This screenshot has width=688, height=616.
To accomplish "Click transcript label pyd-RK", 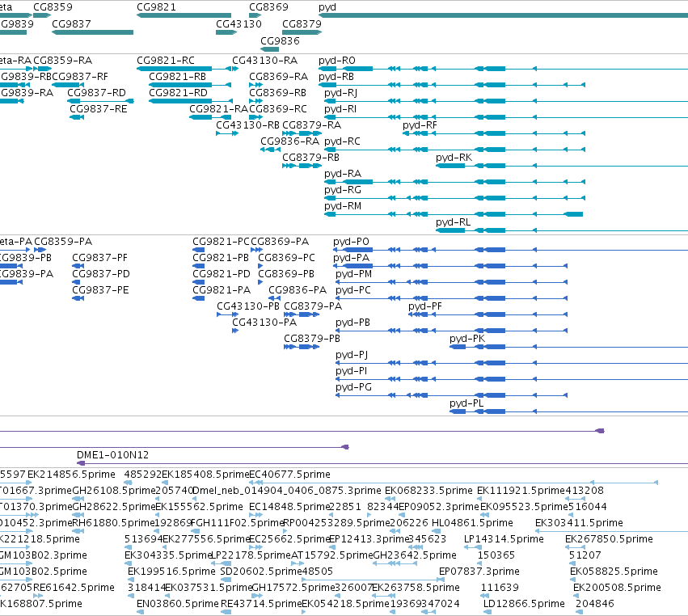I will (454, 157).
